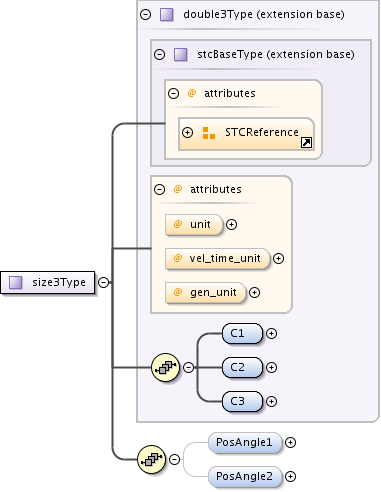Expand the STCReference attribute group
Image resolution: width=381 pixels, height=492 pixels.
pyautogui.click(x=187, y=132)
